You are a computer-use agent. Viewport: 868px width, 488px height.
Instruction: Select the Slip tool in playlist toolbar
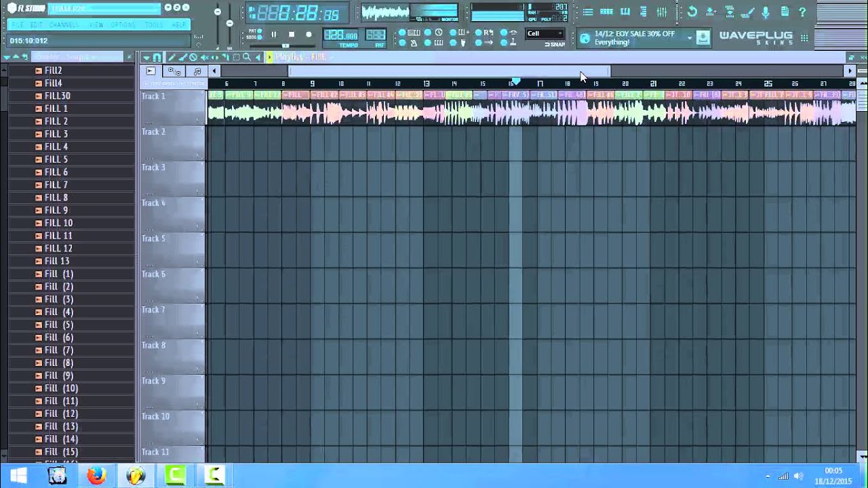[214, 58]
